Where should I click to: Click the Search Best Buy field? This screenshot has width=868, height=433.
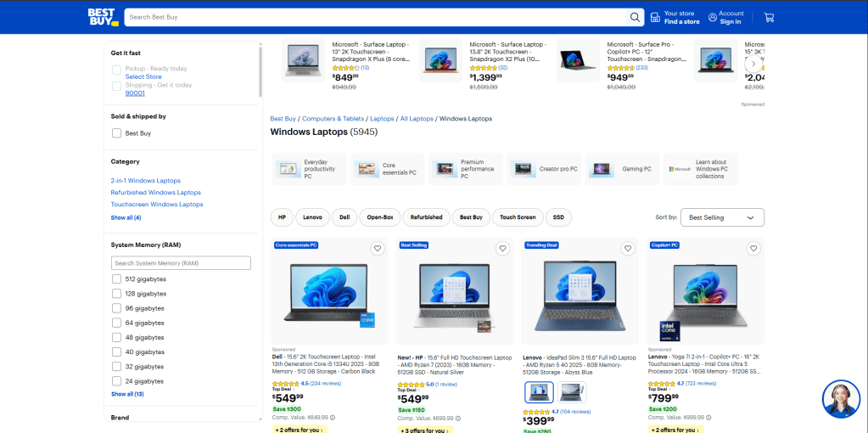click(377, 17)
